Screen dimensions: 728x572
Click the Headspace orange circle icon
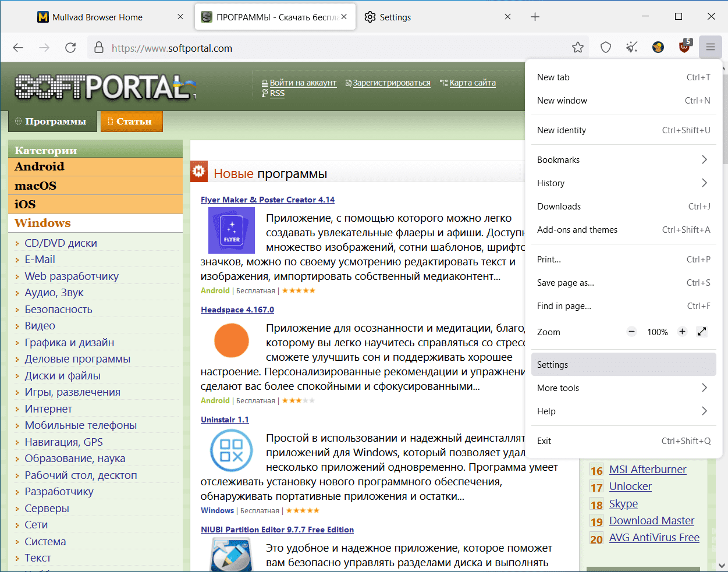[232, 340]
